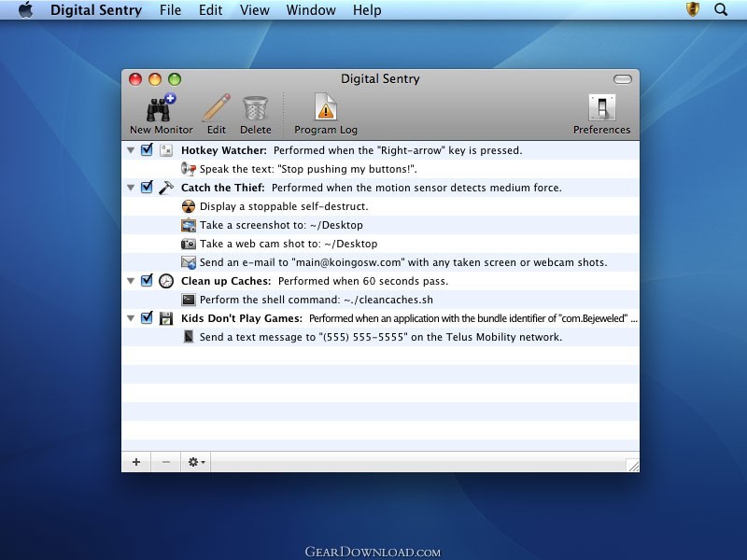Click the envelope icon beside Send an e-mail
This screenshot has height=560, width=747.
[x=189, y=262]
